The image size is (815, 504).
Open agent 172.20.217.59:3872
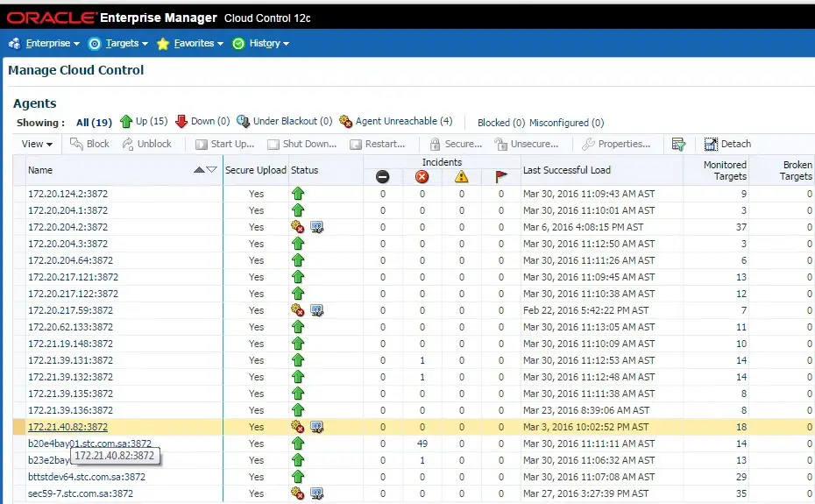coord(71,310)
